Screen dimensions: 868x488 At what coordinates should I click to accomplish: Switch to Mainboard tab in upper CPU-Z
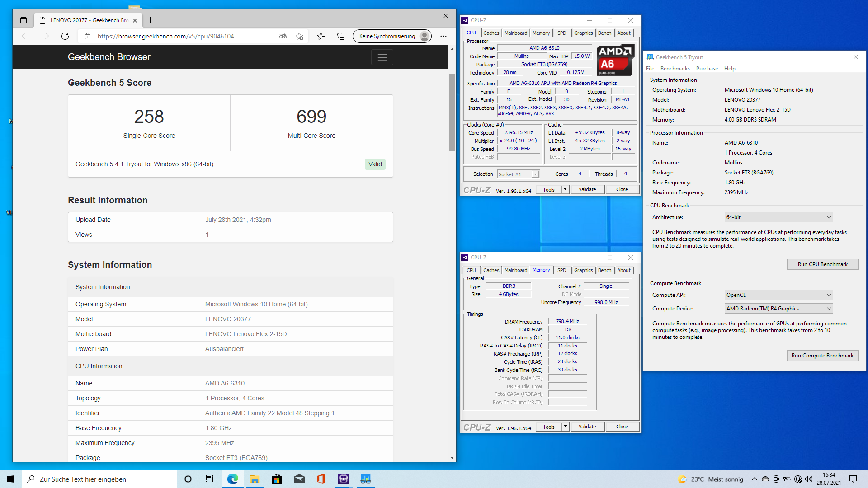tap(516, 33)
